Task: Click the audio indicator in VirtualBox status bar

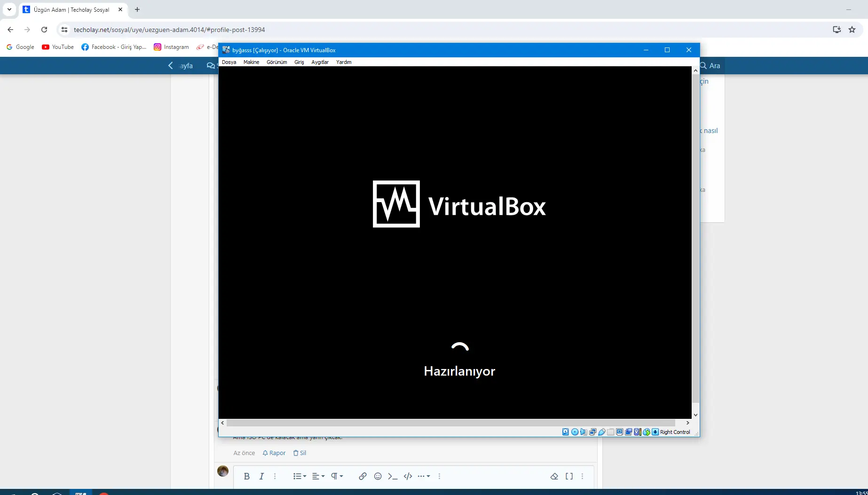Action: [x=584, y=432]
